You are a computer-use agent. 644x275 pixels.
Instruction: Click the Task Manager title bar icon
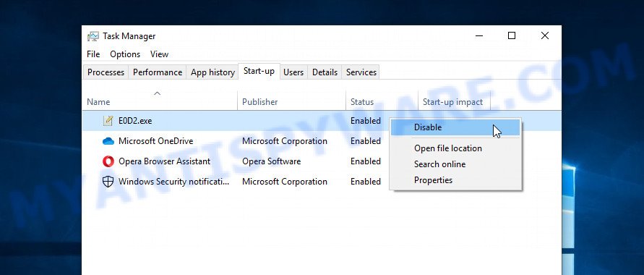93,36
